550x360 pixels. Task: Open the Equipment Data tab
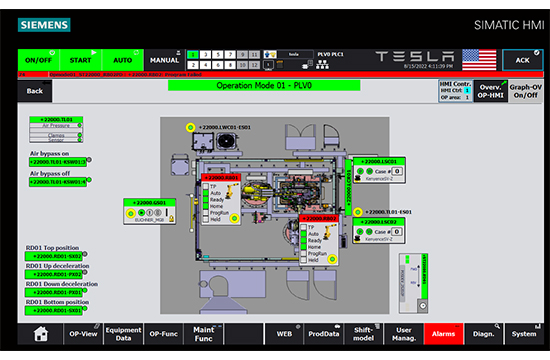pyautogui.click(x=123, y=334)
